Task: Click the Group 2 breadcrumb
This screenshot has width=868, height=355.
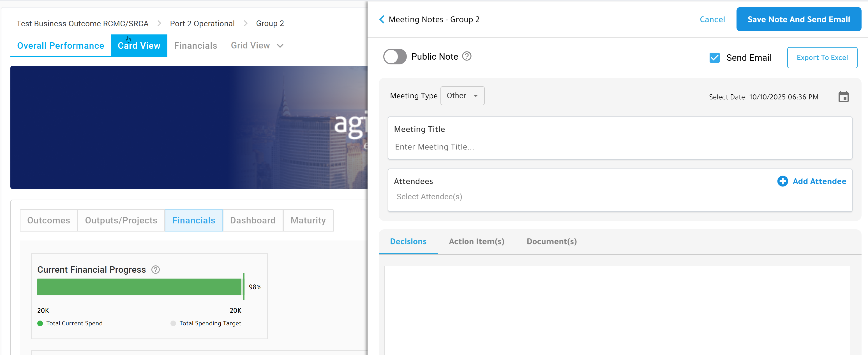Action: point(270,24)
